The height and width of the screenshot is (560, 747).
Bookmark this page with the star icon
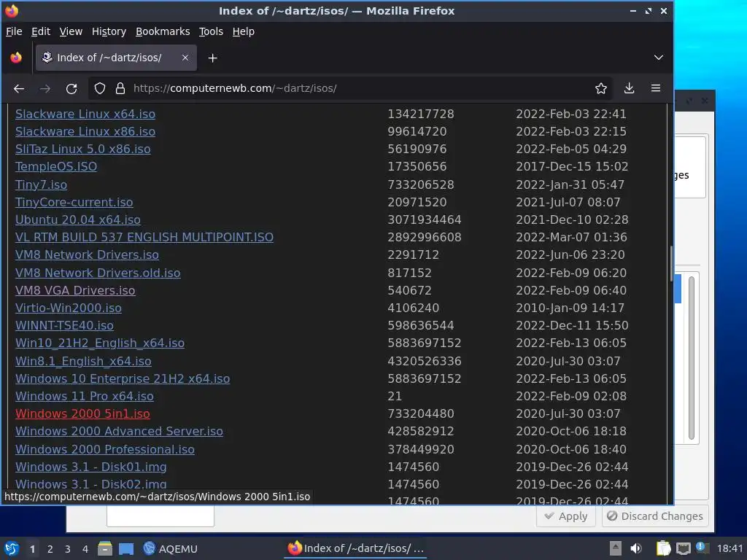pyautogui.click(x=601, y=88)
